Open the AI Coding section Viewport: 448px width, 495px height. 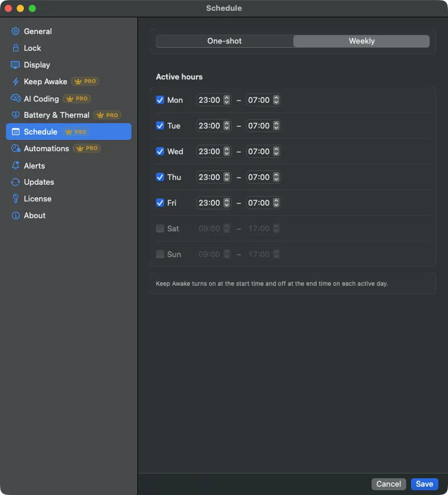pos(69,99)
